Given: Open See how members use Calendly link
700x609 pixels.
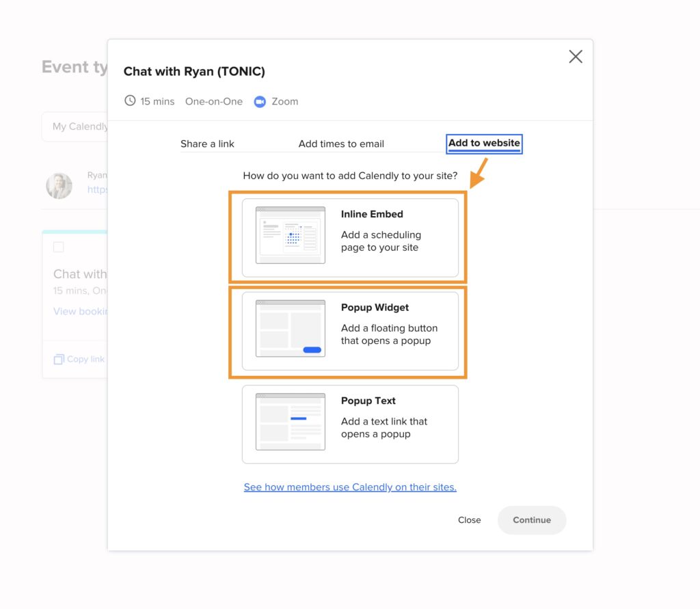Looking at the screenshot, I should (350, 487).
